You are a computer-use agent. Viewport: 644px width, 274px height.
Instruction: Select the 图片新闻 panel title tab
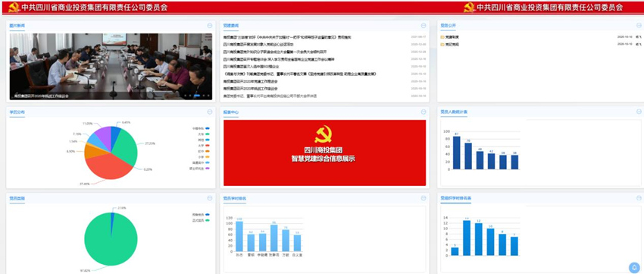[x=17, y=26]
